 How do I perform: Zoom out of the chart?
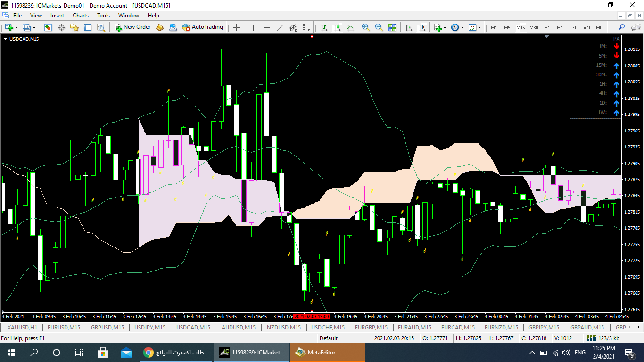pos(379,27)
